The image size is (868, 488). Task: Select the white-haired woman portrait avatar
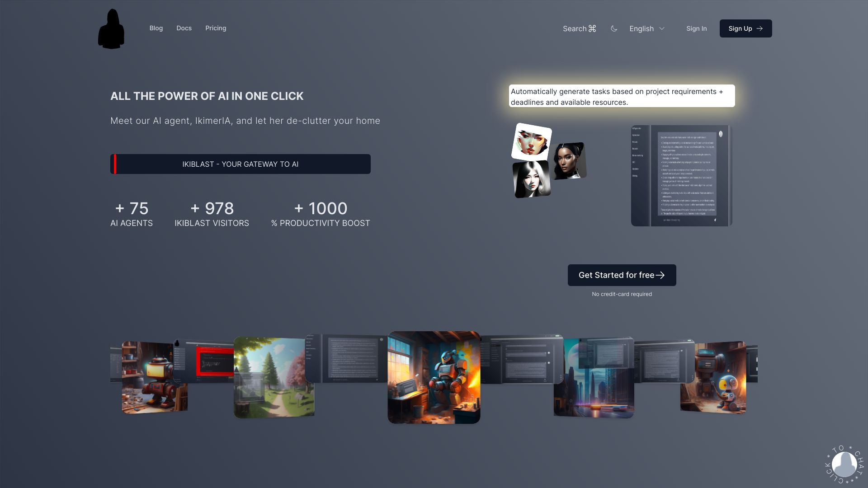[x=531, y=179]
